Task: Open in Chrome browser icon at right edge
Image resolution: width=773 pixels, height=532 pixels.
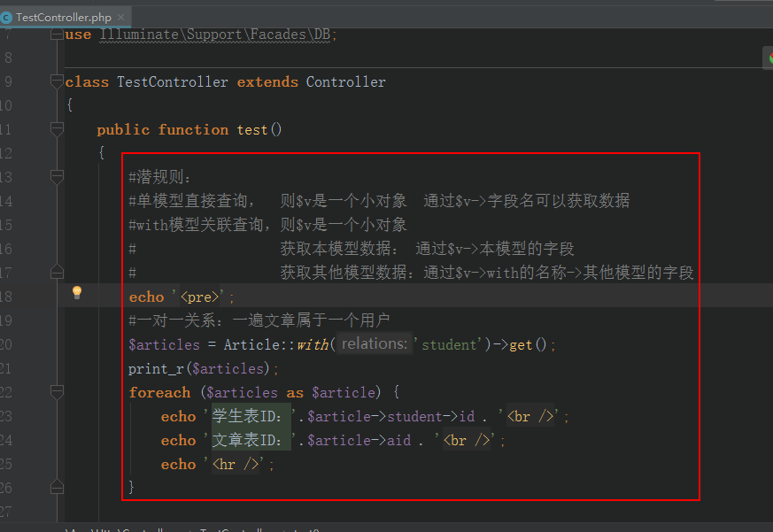Action: coord(768,58)
